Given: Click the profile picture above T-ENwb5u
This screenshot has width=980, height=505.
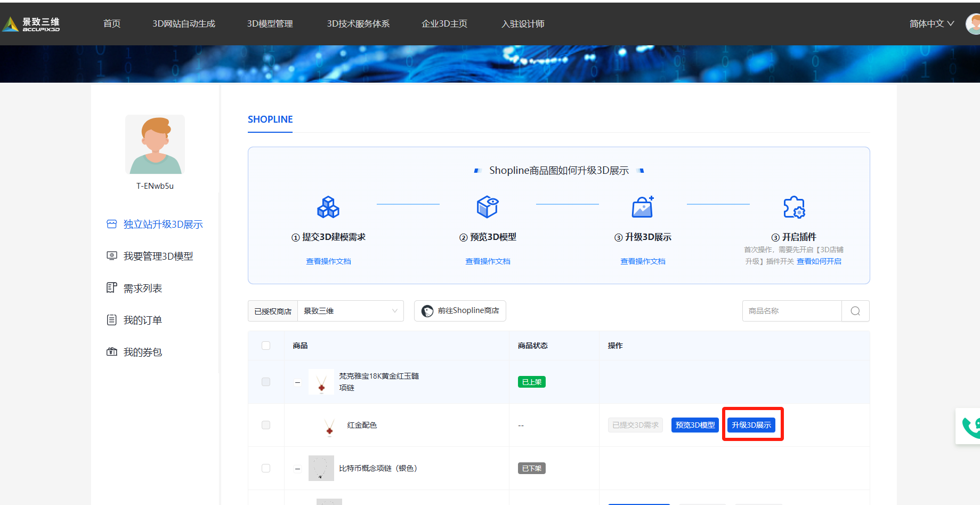Looking at the screenshot, I should coord(155,145).
